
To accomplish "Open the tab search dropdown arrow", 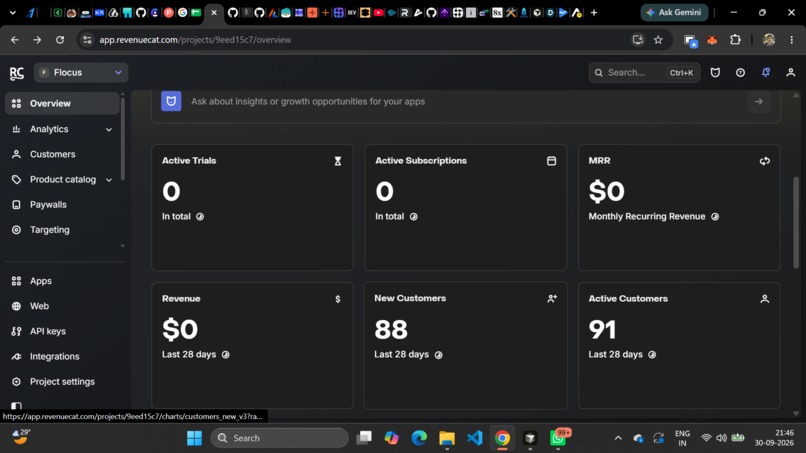I will 13,12.
